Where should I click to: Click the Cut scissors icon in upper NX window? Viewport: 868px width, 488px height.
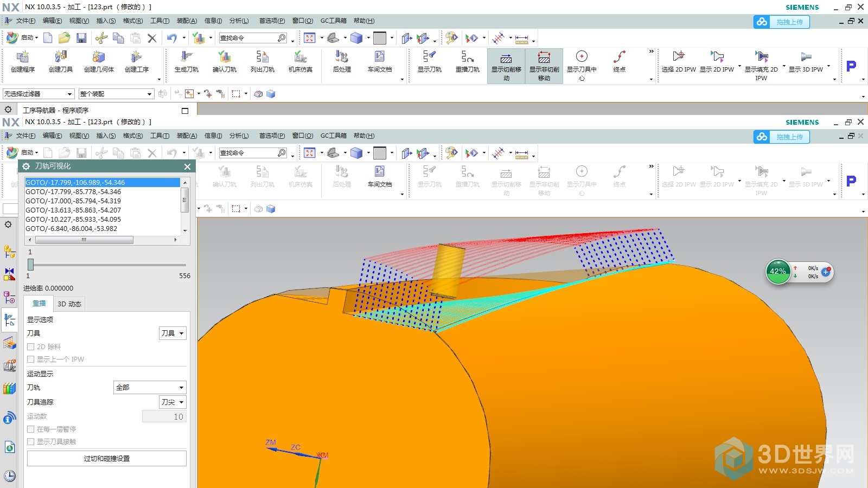[x=101, y=38]
